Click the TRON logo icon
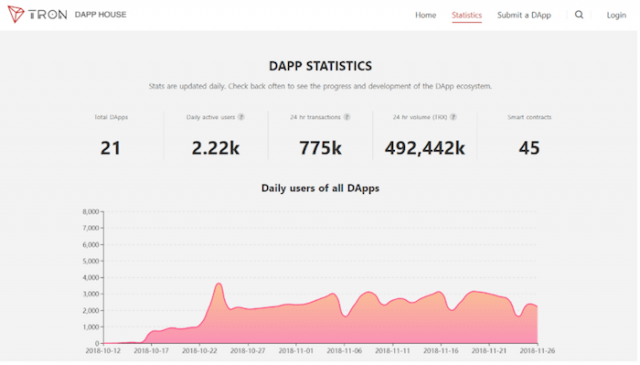 tap(16, 14)
